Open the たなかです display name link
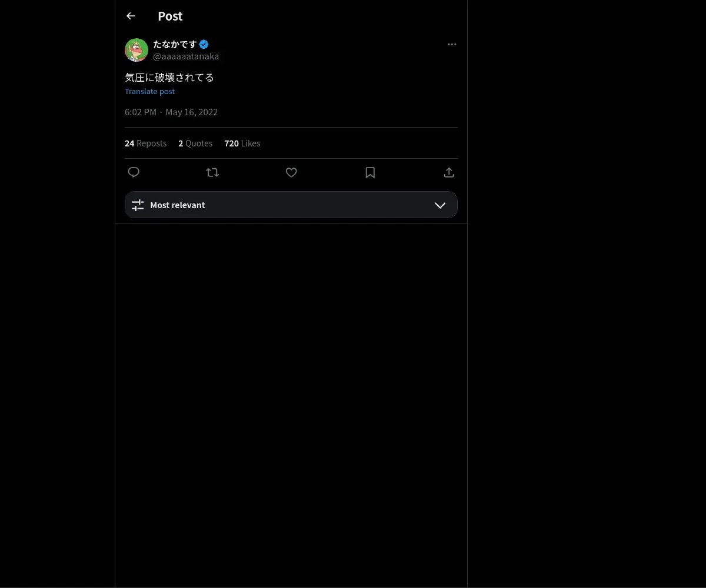 point(175,44)
